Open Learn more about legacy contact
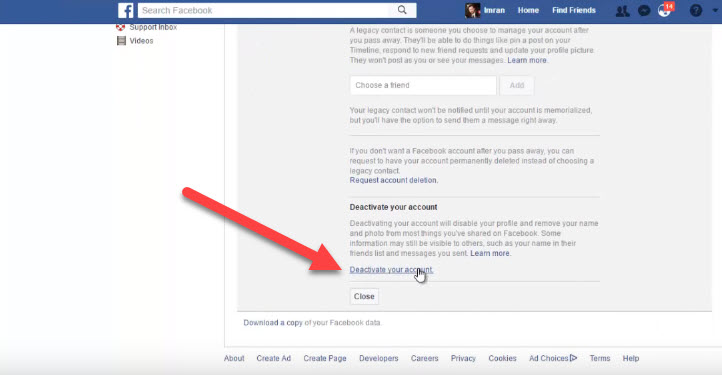The image size is (722, 375). pos(527,60)
